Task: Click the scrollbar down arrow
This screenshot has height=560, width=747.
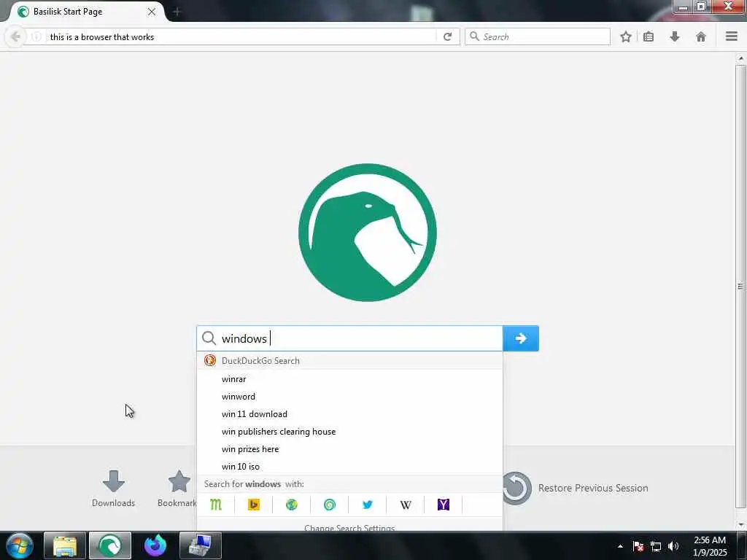Action: (x=740, y=525)
